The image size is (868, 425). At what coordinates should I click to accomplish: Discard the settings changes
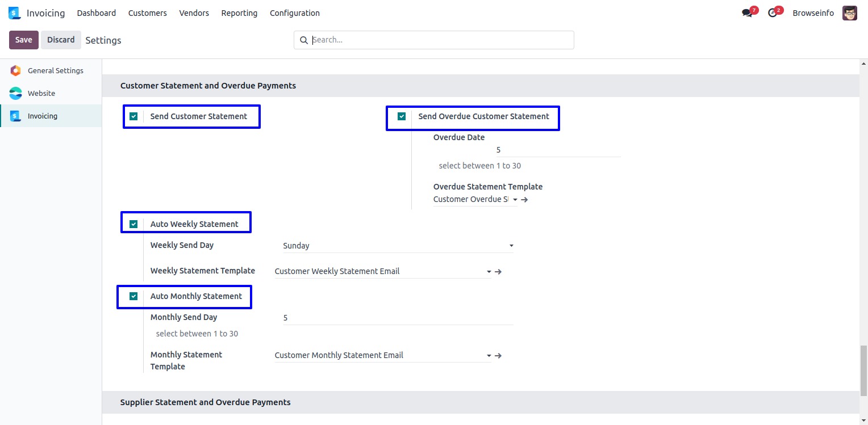click(61, 40)
